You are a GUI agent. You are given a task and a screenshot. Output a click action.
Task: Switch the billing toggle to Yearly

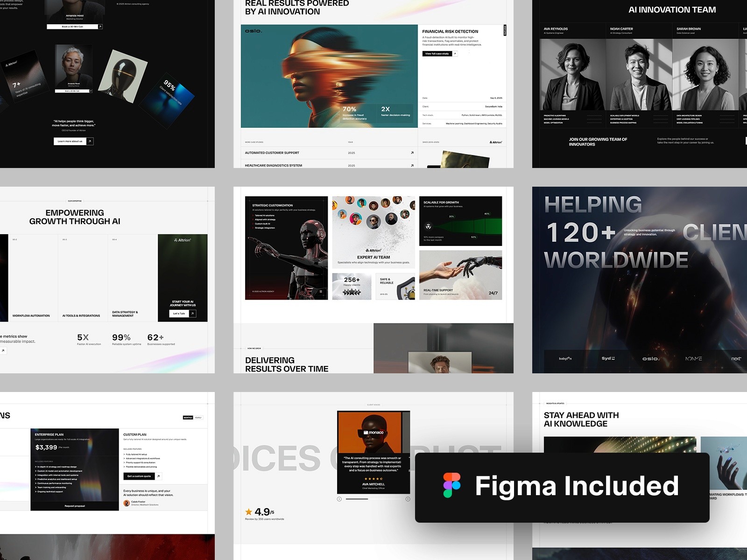tap(198, 418)
